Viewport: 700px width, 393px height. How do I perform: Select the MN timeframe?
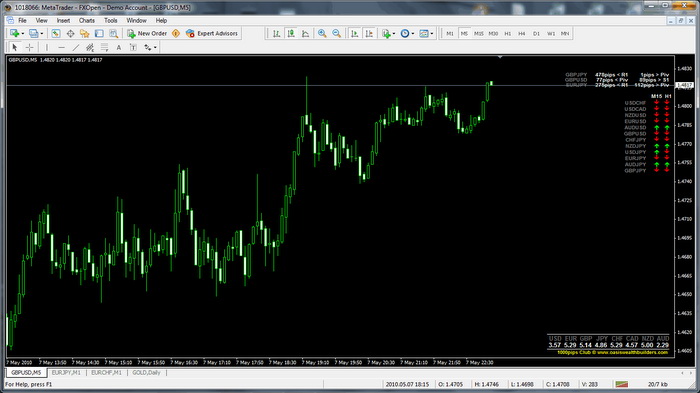[x=565, y=33]
